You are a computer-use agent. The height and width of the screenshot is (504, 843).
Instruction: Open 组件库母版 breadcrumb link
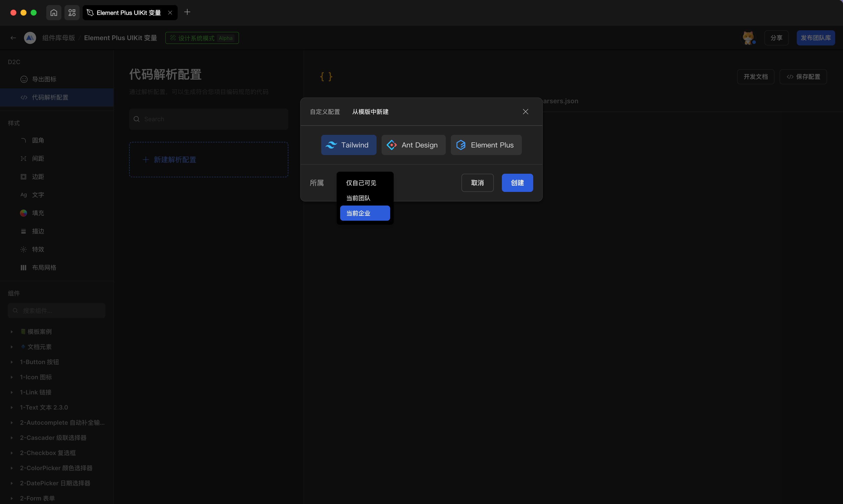pyautogui.click(x=59, y=38)
